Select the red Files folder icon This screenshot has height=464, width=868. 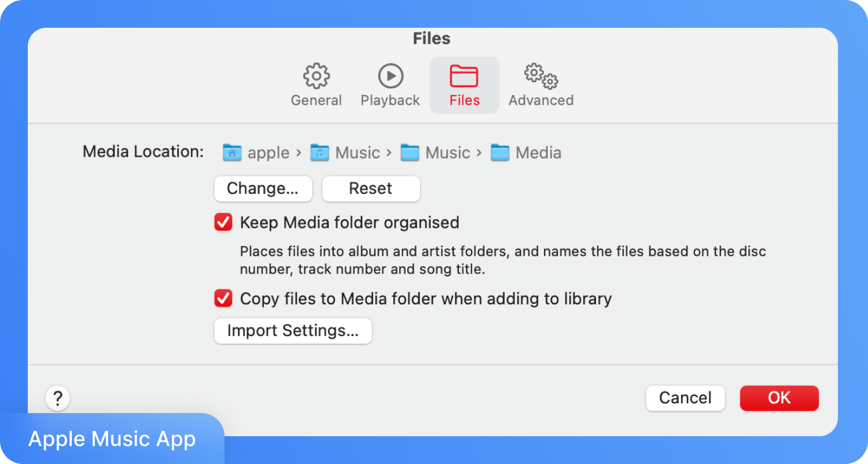coord(464,76)
